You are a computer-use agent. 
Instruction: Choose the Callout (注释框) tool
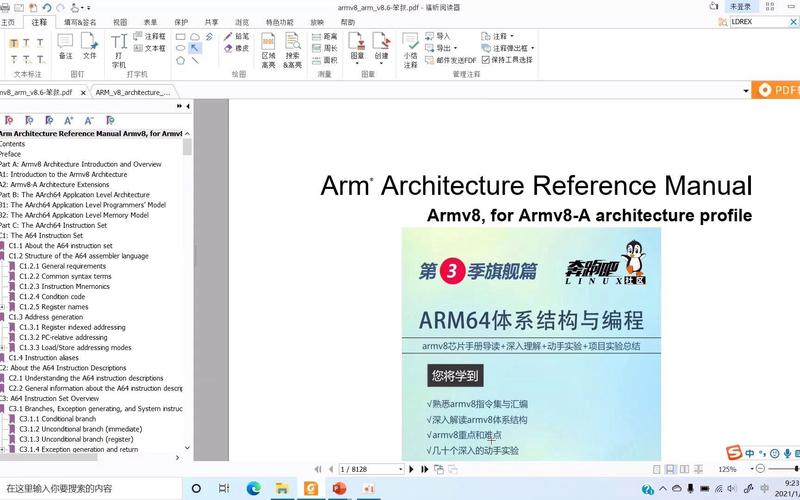(x=149, y=37)
